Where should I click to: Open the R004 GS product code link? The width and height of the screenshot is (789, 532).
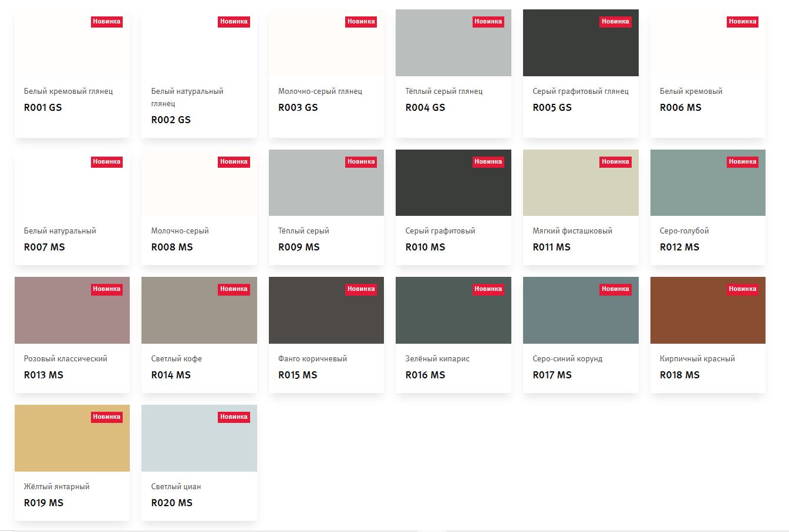425,107
